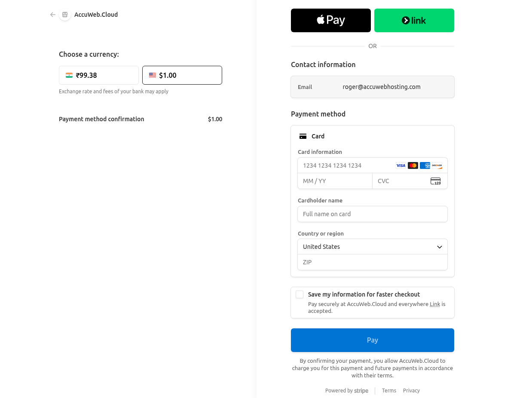Click the AccuWeb.Cloud store logo icon
The width and height of the screenshot is (532, 398).
[65, 15]
